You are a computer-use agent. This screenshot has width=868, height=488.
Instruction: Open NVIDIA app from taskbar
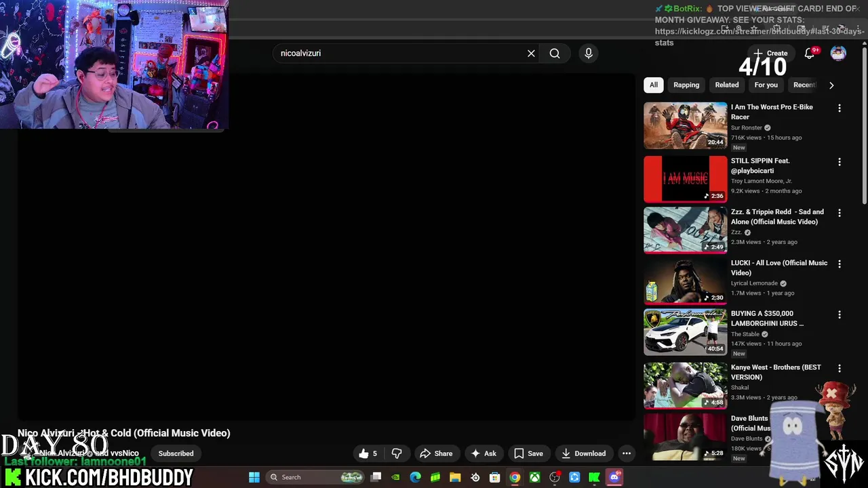[396, 477]
